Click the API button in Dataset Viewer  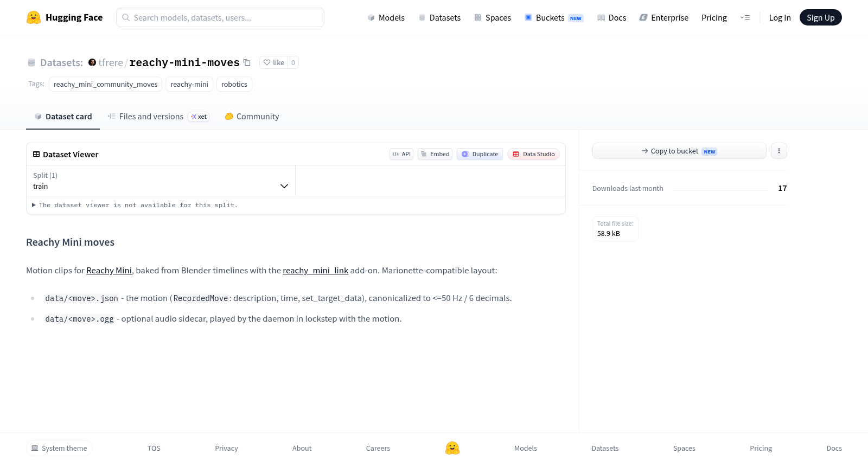[x=401, y=154]
